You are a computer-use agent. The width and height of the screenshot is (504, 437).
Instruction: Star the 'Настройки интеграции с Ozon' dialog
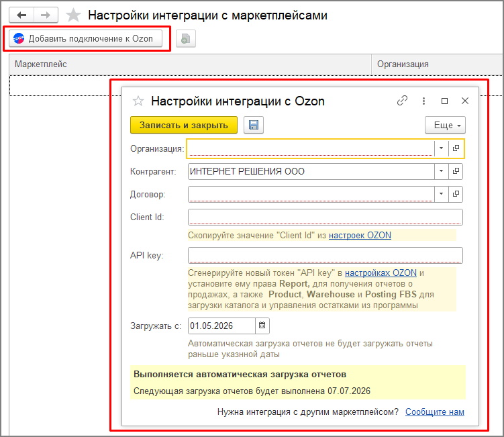click(138, 101)
